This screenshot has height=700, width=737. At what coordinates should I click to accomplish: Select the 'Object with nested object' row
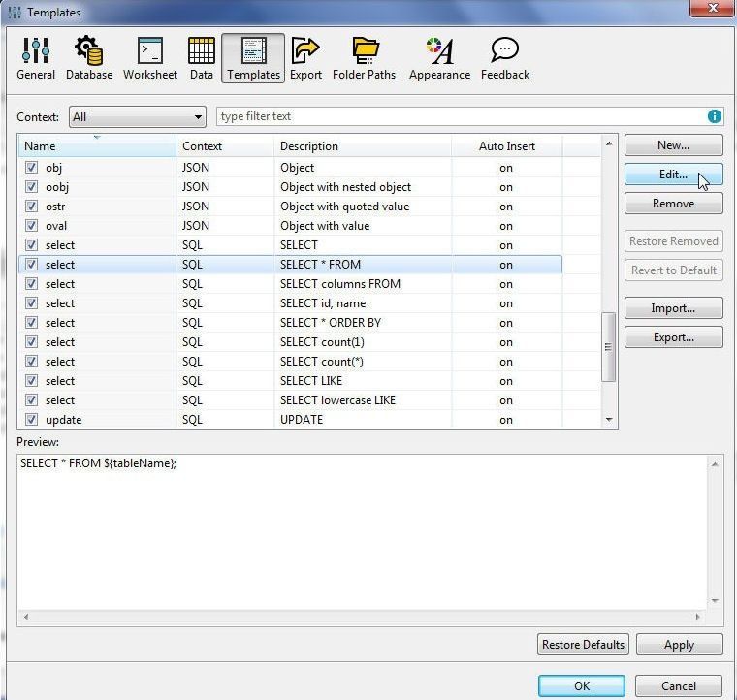[x=290, y=187]
